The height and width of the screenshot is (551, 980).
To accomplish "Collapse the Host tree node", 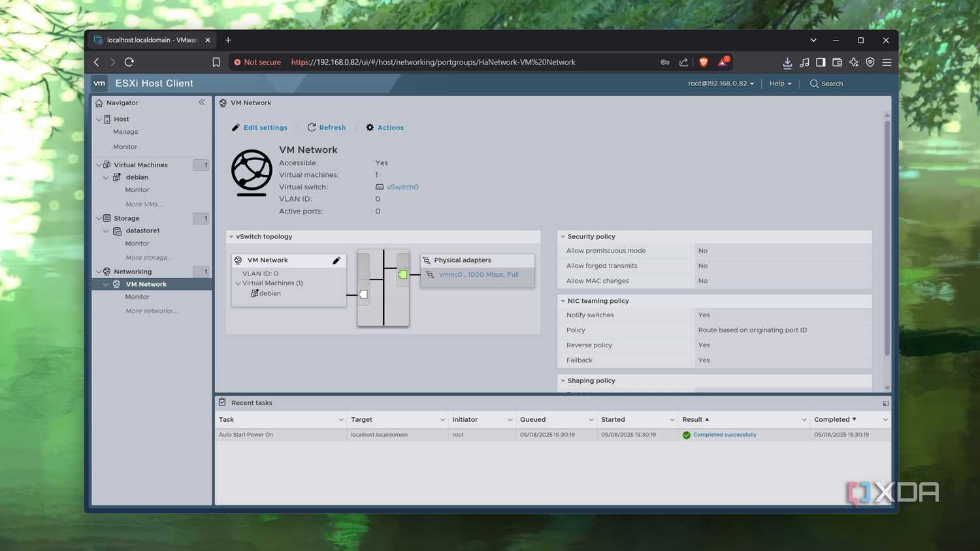I will [99, 119].
